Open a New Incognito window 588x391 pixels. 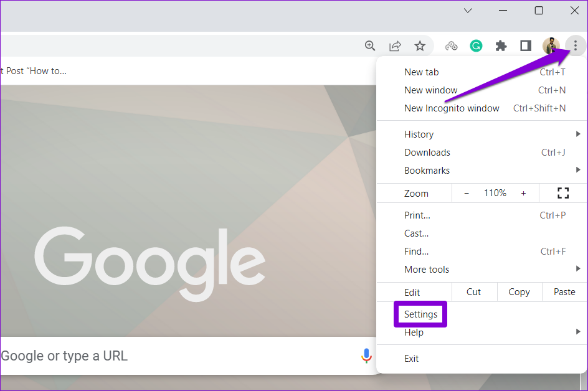(482, 108)
